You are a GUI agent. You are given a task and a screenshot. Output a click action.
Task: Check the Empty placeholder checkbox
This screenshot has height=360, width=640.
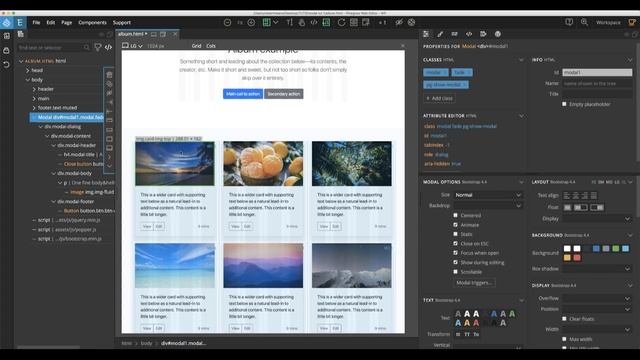[x=564, y=104]
